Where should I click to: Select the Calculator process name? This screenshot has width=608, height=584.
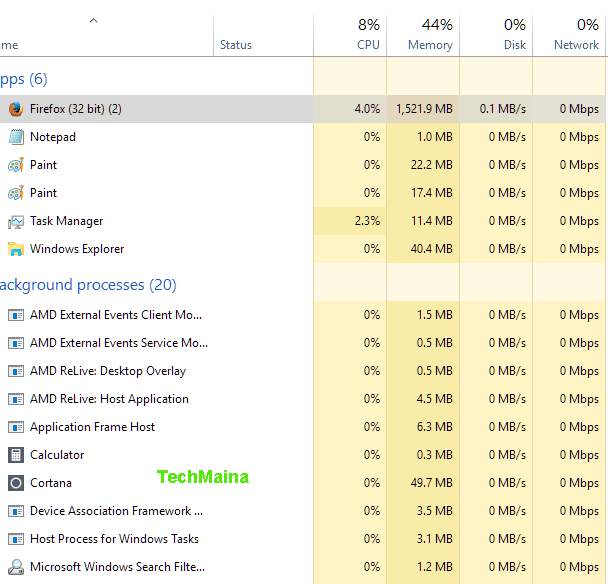pos(57,455)
